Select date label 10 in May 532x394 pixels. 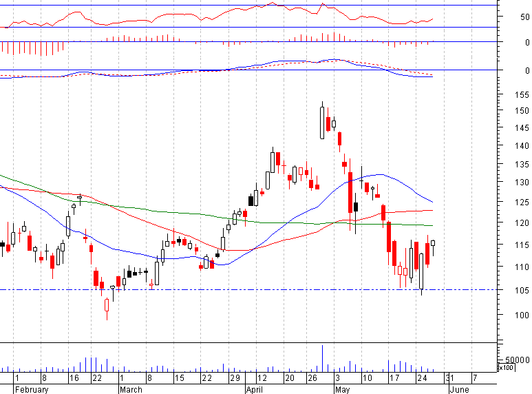click(367, 378)
